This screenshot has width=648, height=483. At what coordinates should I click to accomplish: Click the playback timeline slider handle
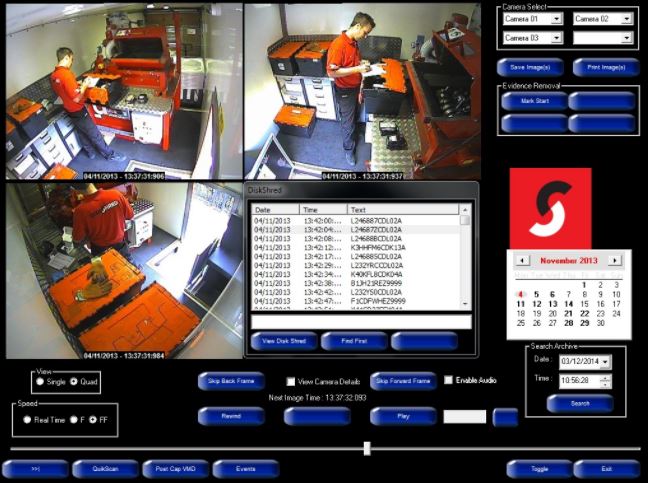[367, 448]
